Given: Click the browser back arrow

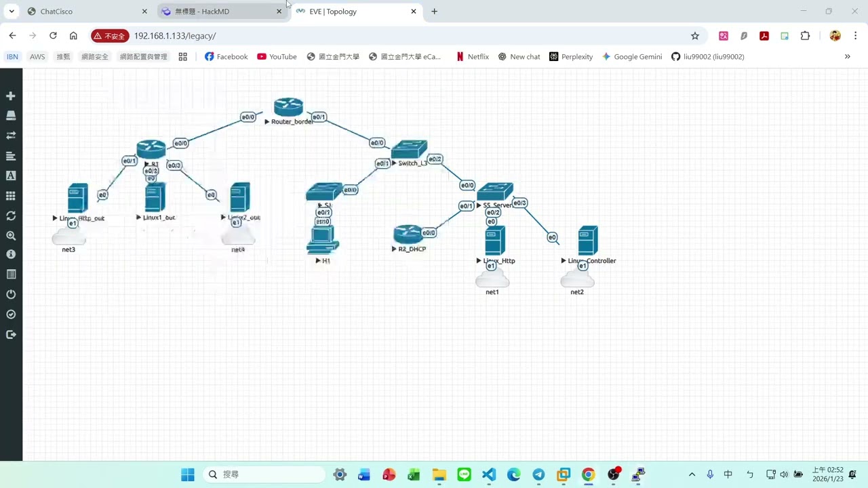Looking at the screenshot, I should pyautogui.click(x=12, y=36).
